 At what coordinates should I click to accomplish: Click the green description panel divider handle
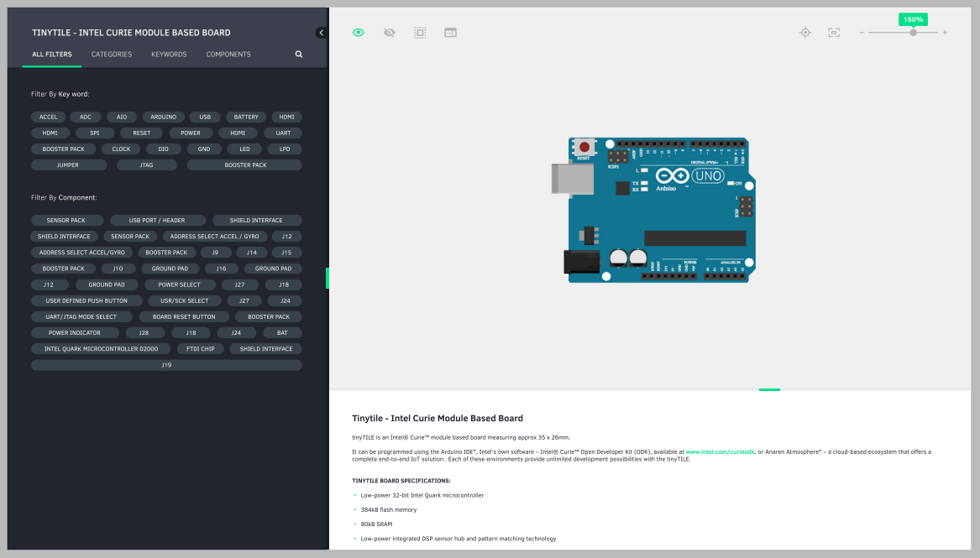click(769, 390)
